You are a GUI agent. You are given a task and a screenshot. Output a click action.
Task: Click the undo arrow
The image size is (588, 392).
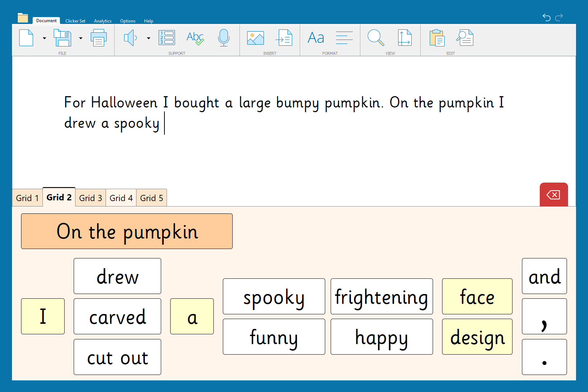click(546, 17)
